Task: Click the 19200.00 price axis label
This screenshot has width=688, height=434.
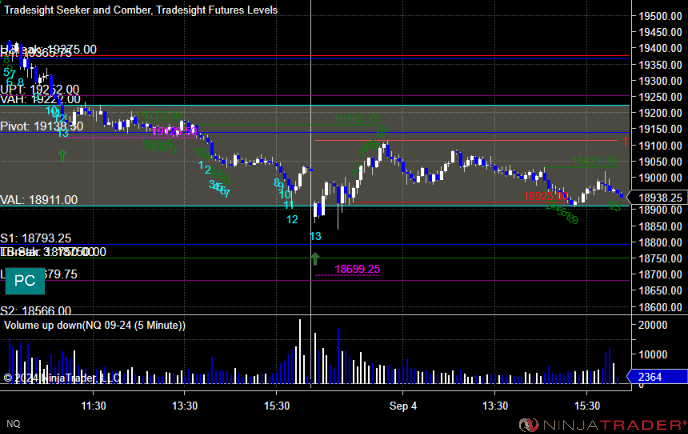Action: (x=660, y=113)
